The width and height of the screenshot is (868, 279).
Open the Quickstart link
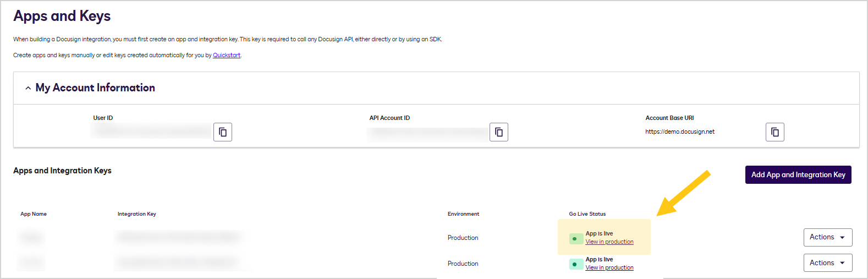click(227, 55)
